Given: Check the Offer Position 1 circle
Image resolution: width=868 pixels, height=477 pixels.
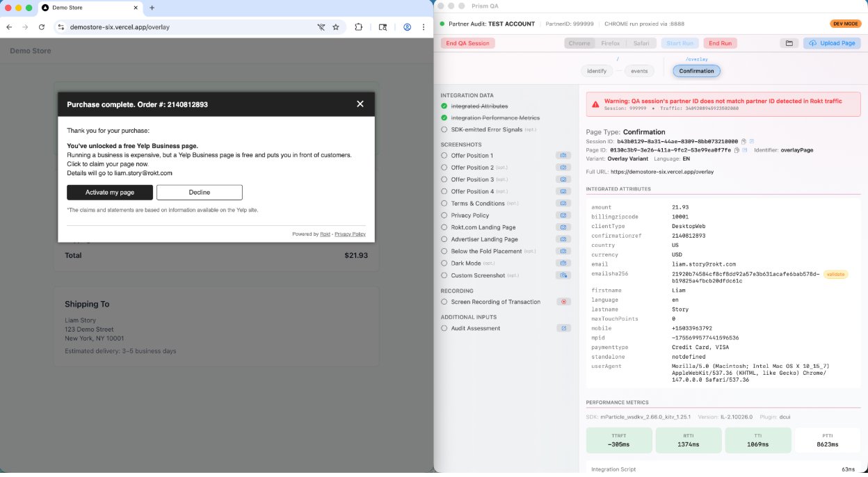Looking at the screenshot, I should pos(444,156).
